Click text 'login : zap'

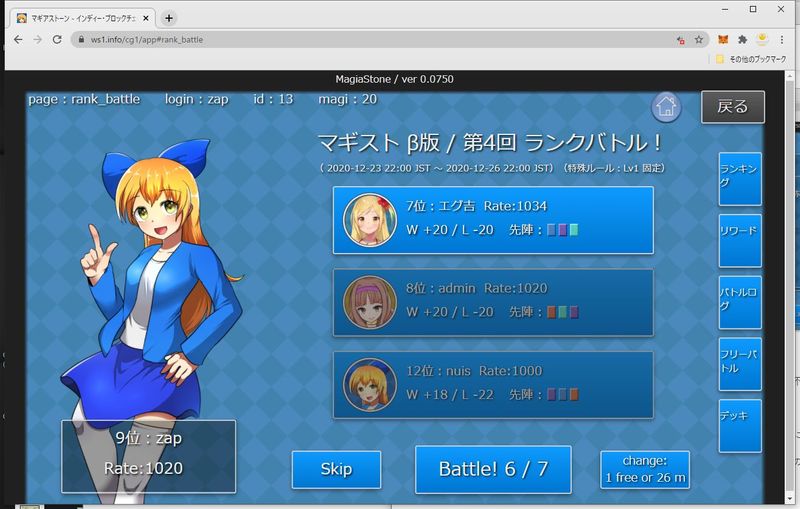(x=196, y=99)
